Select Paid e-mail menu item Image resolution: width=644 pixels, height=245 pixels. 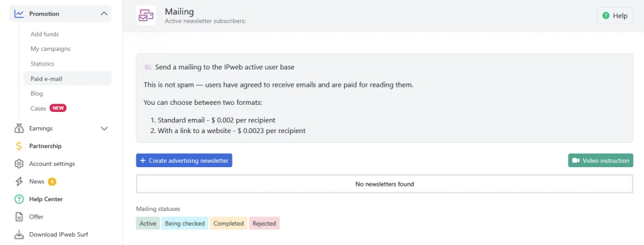pyautogui.click(x=68, y=79)
